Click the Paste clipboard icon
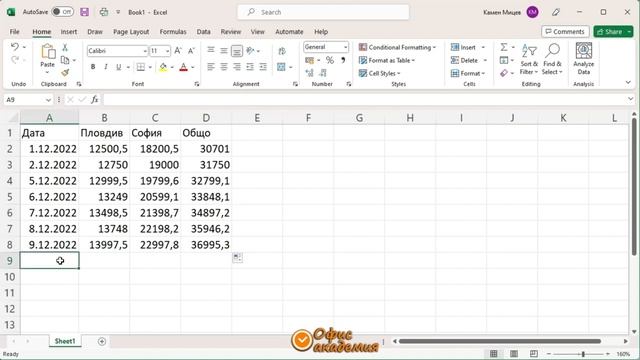The height and width of the screenshot is (360, 640). [48, 52]
